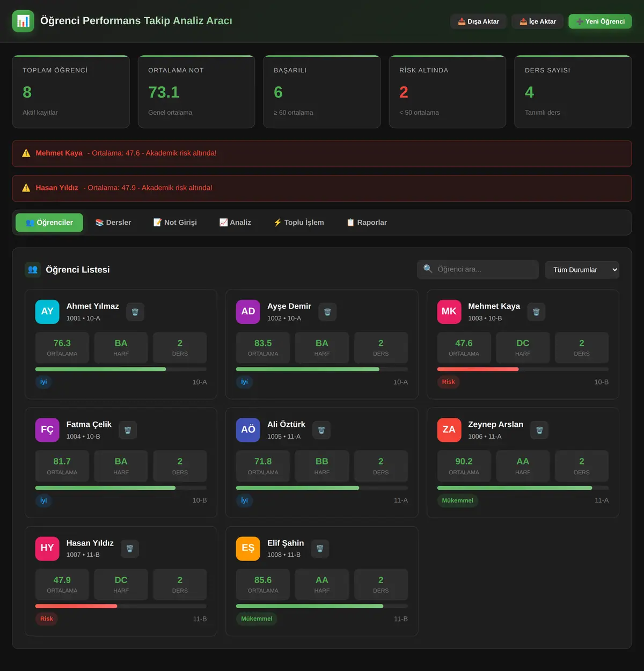Image resolution: width=644 pixels, height=671 pixels.
Task: Go to the Analiz tab
Action: point(235,223)
